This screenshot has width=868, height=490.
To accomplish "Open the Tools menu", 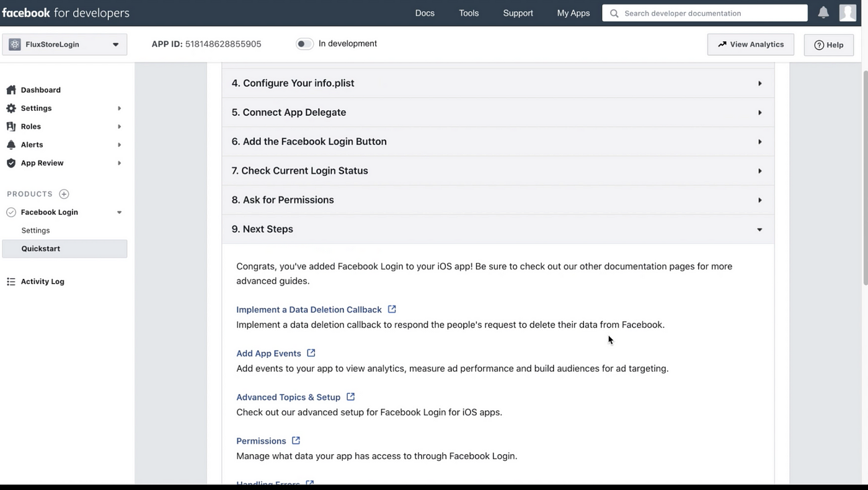I will pos(469,13).
